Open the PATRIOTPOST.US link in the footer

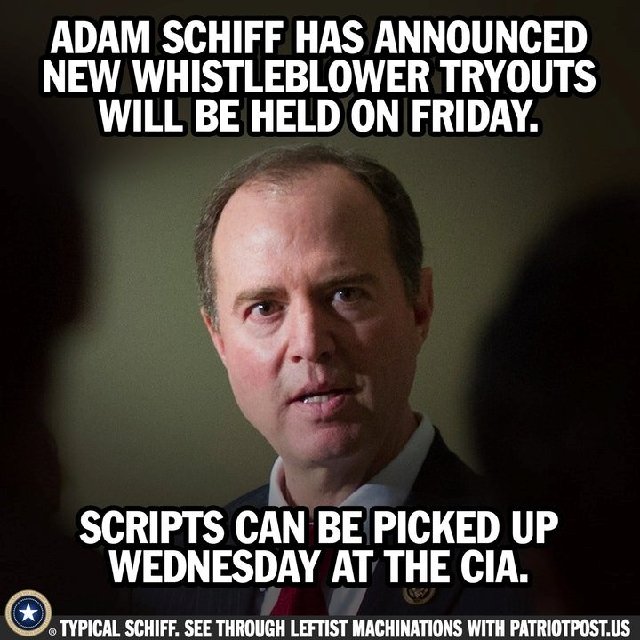(x=569, y=628)
